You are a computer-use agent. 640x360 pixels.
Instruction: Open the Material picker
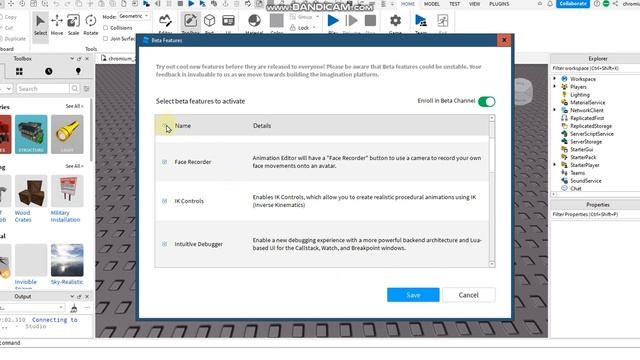(x=254, y=23)
